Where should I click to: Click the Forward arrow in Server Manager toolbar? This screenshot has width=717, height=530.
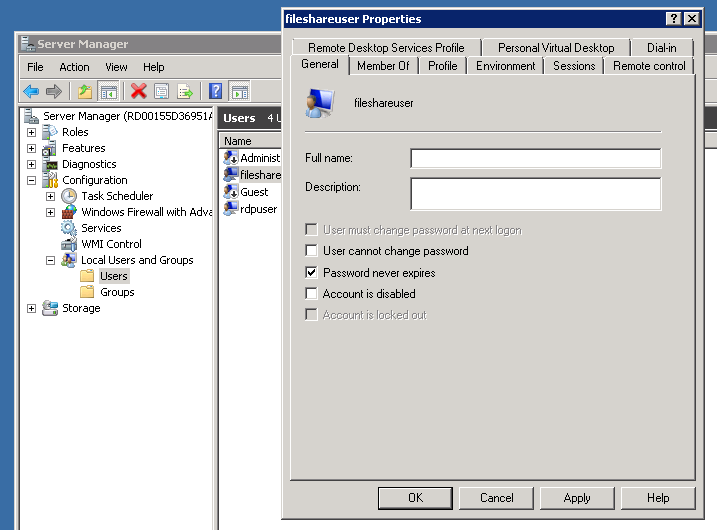[54, 91]
